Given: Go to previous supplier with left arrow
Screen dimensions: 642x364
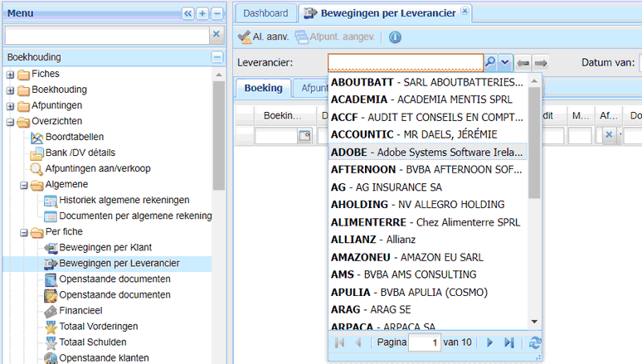Looking at the screenshot, I should click(x=523, y=63).
